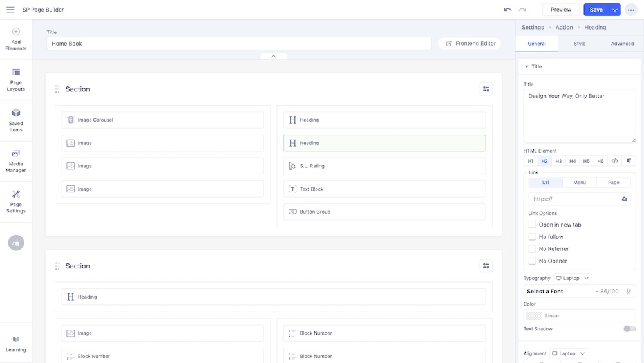The height and width of the screenshot is (363, 644).
Task: Collapse the Title settings group
Action: pos(527,66)
